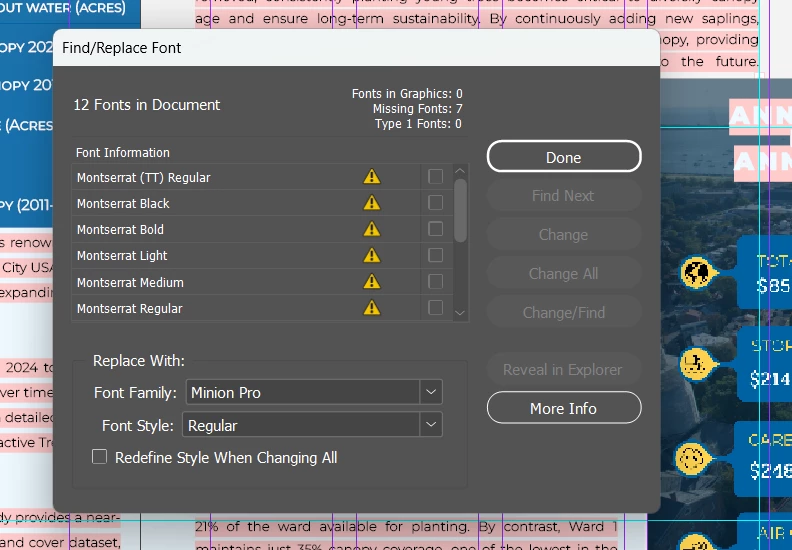Enable Redefine Style When Changing All
Screen dimensions: 792x550
100,457
